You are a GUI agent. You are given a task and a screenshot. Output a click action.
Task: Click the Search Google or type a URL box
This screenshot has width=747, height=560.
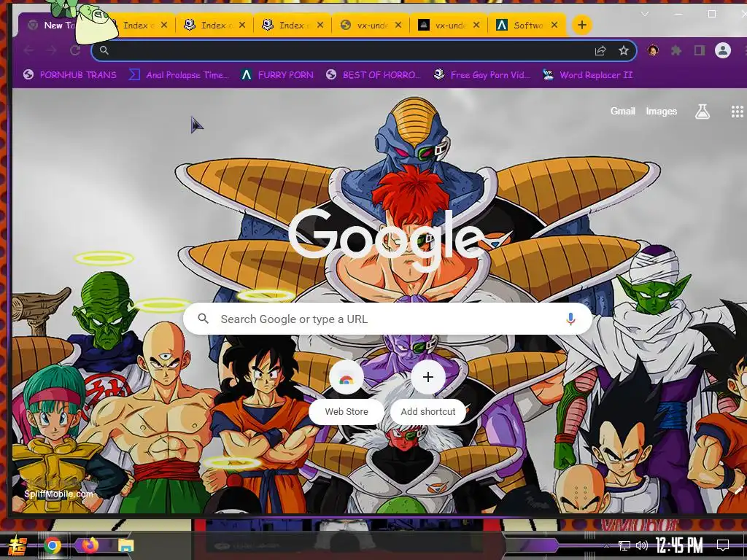tap(387, 319)
